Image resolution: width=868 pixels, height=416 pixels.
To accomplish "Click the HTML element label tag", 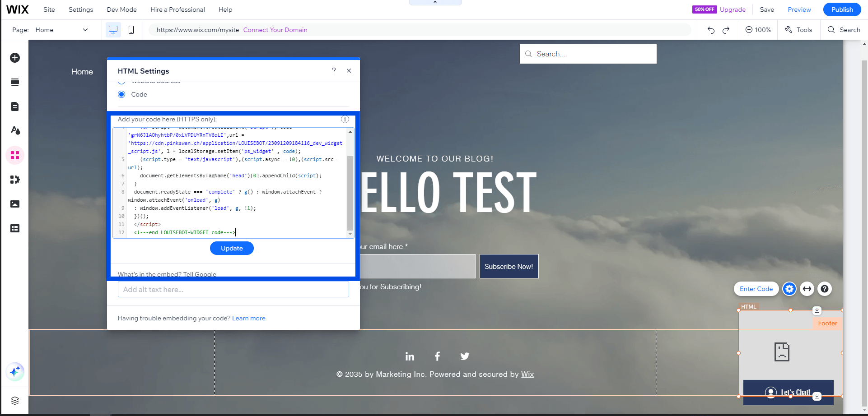I will (x=748, y=306).
